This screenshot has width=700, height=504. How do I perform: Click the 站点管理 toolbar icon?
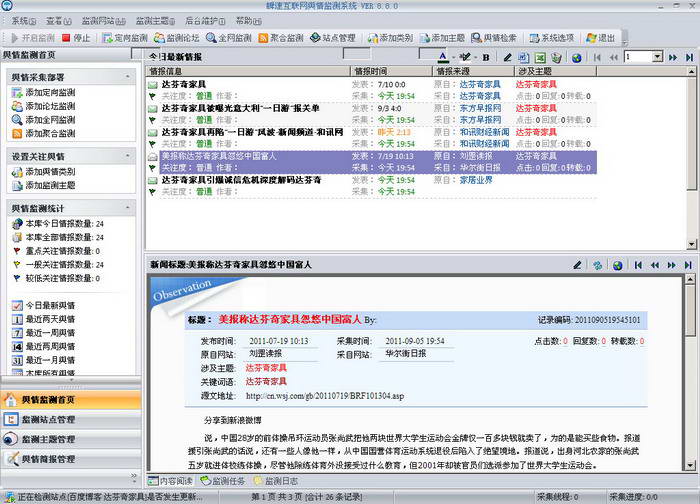[331, 38]
